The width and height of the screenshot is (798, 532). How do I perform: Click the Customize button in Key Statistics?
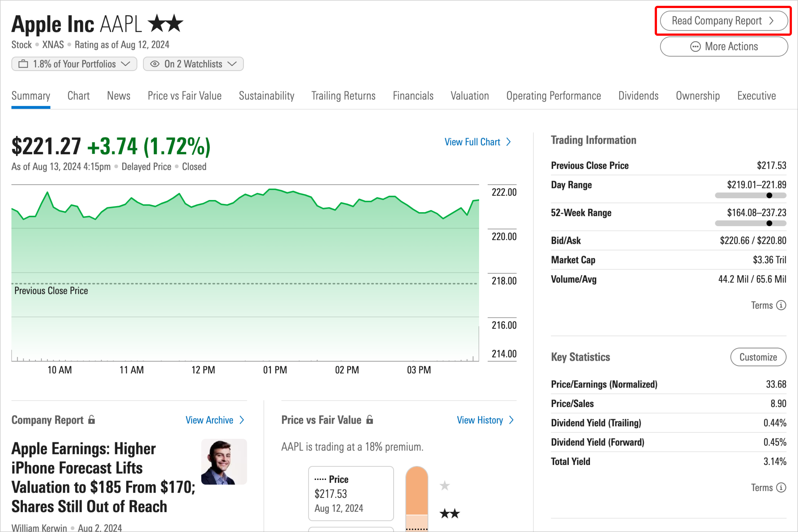pos(758,357)
